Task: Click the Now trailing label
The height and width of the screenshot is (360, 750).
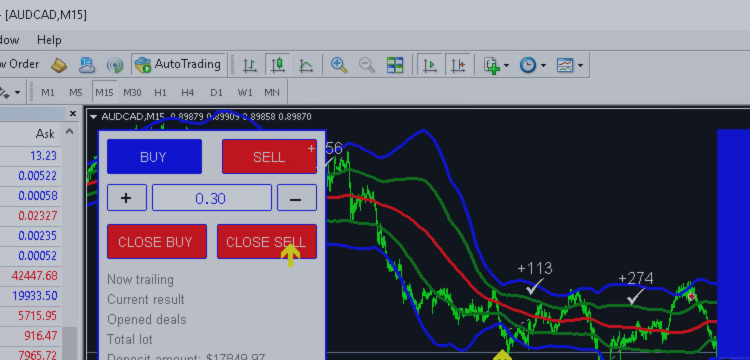Action: pyautogui.click(x=141, y=280)
